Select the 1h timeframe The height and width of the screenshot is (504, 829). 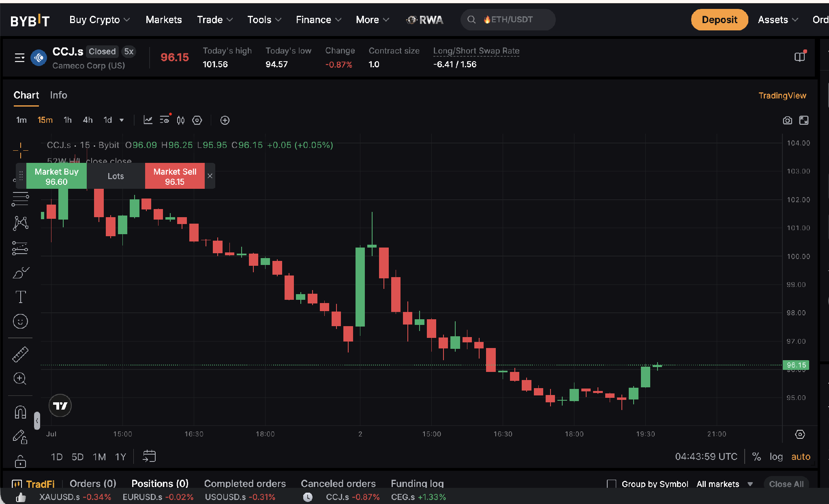[x=68, y=120]
